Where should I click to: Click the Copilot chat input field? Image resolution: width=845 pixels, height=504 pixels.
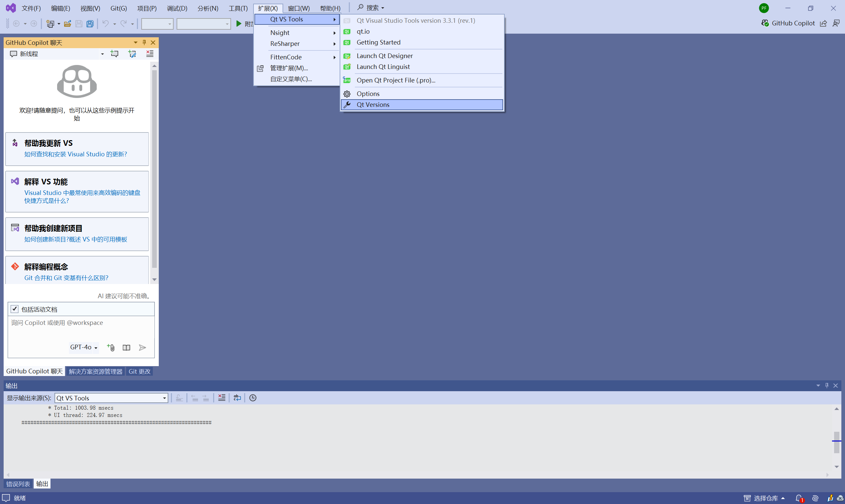point(81,328)
